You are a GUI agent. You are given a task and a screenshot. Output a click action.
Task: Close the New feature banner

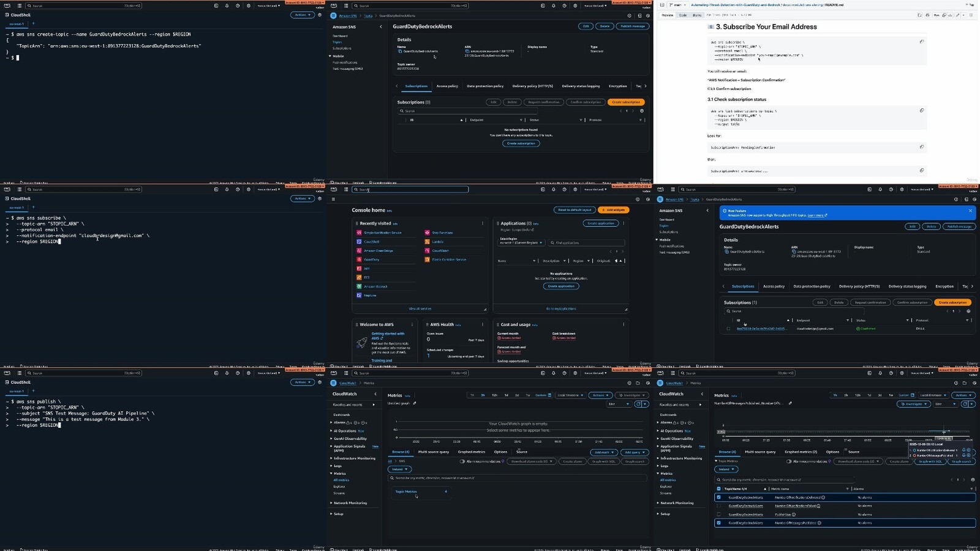point(970,211)
